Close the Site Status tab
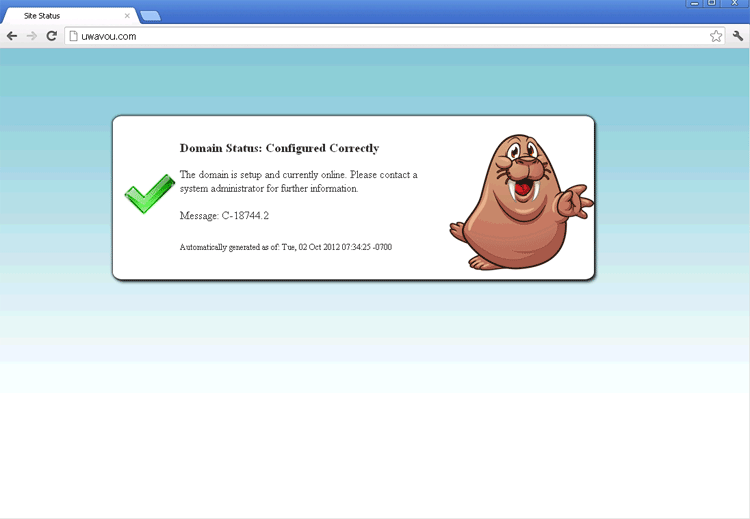This screenshot has width=750, height=519. pos(127,16)
